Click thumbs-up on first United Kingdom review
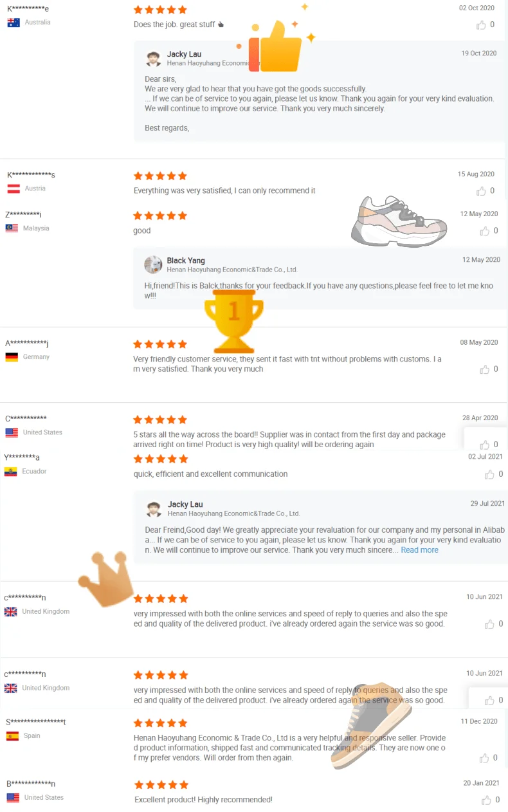The height and width of the screenshot is (812, 508). point(489,624)
